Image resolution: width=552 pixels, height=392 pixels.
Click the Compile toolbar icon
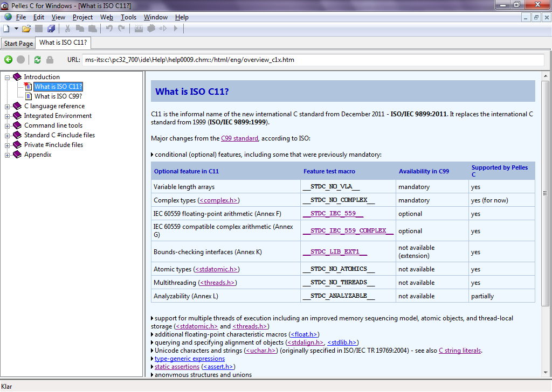point(139,29)
